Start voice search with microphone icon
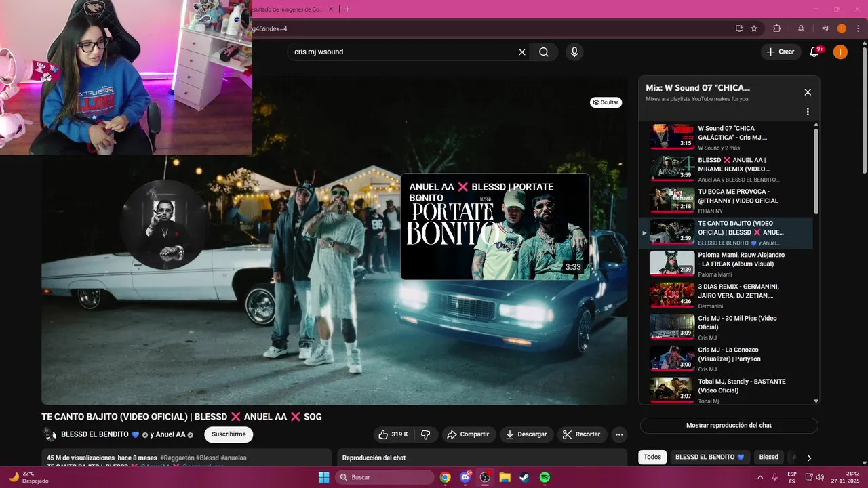Viewport: 868px width, 488px height. 574,52
